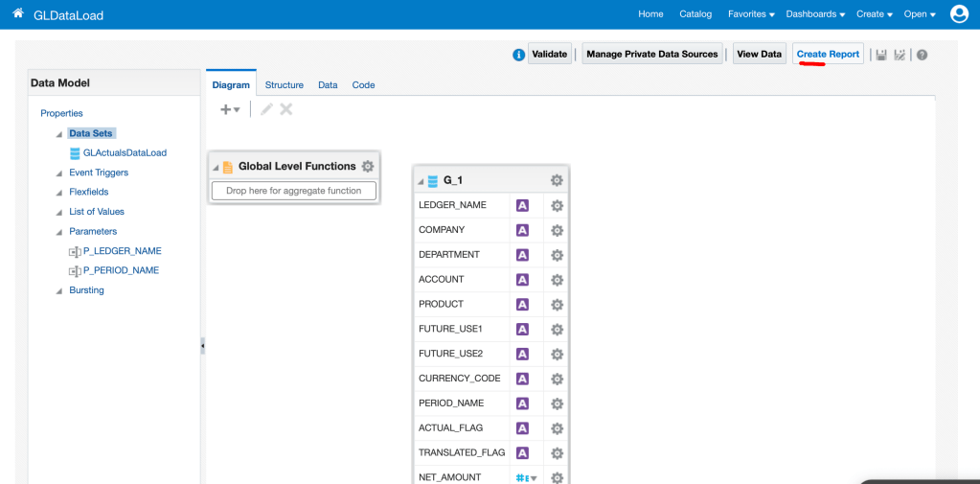980x484 pixels.
Task: Click the data type icon for COMPANY
Action: click(x=522, y=230)
